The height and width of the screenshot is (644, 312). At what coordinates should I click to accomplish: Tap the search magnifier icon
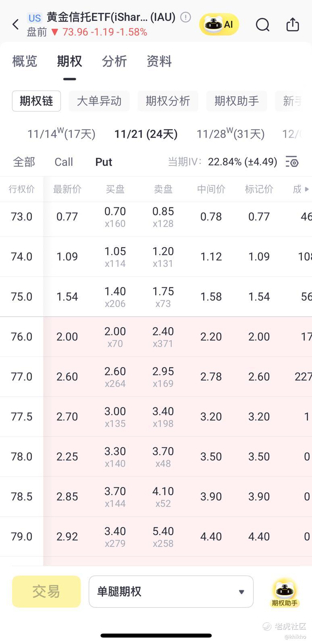tap(262, 25)
